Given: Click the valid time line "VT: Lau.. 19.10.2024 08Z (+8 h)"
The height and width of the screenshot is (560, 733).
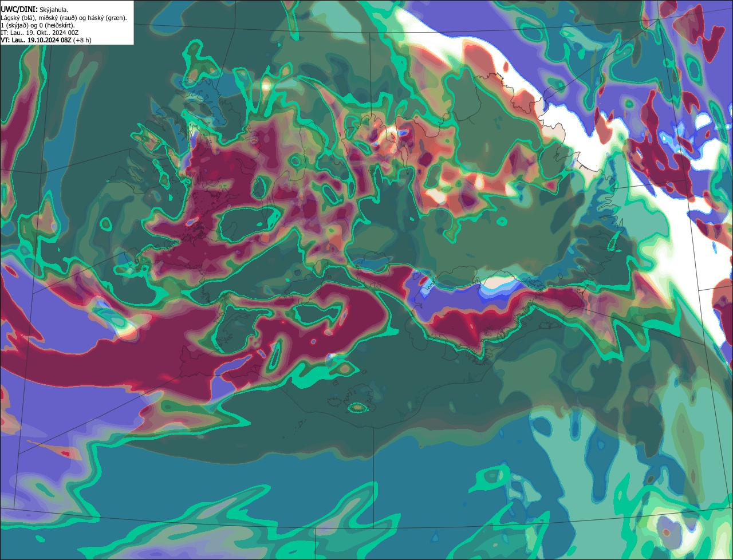Looking at the screenshot, I should pos(46,40).
